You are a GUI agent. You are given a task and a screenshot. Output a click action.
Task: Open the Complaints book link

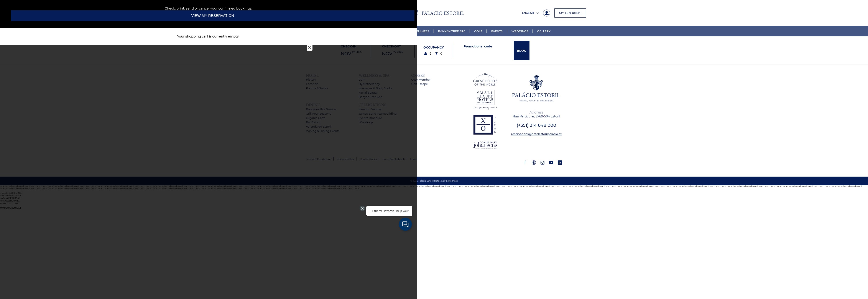click(393, 159)
